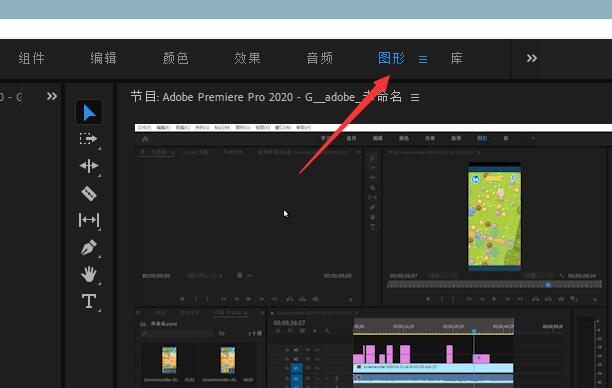The width and height of the screenshot is (612, 388).
Task: Select the Hand tool
Action: click(x=89, y=274)
